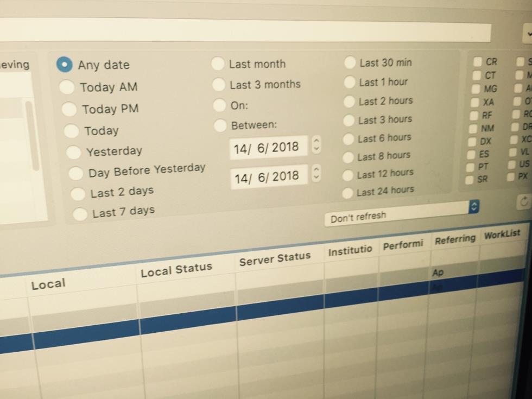Screen dimensions: 532x399
Task: Click the WorkList column header
Action: click(502, 235)
